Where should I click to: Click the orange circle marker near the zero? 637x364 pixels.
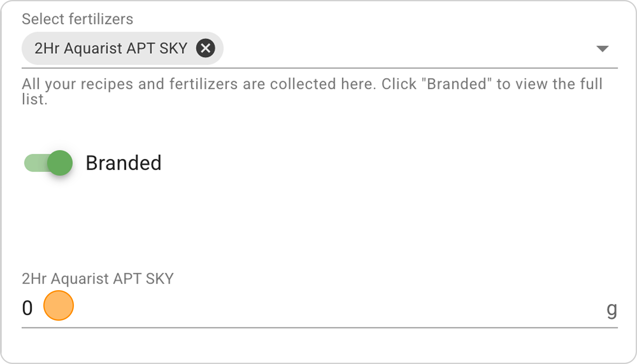[x=59, y=305]
